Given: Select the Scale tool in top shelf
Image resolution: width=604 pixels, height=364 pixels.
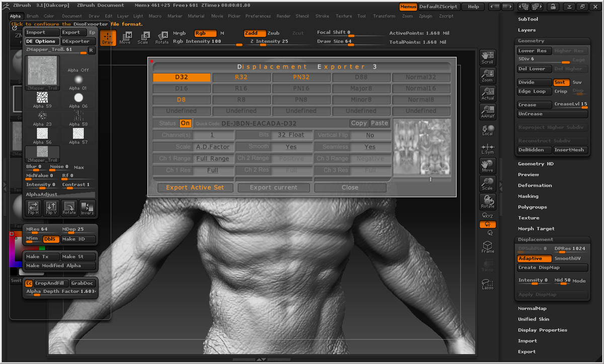Looking at the screenshot, I should (x=143, y=37).
